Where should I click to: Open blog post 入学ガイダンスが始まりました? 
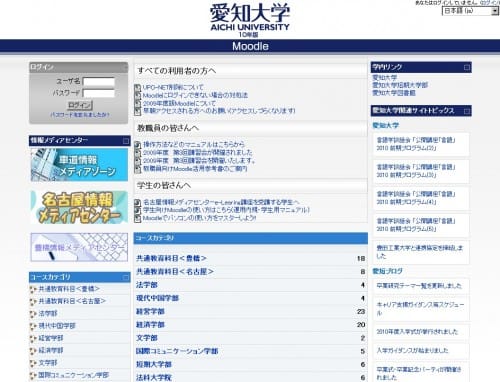(412, 351)
